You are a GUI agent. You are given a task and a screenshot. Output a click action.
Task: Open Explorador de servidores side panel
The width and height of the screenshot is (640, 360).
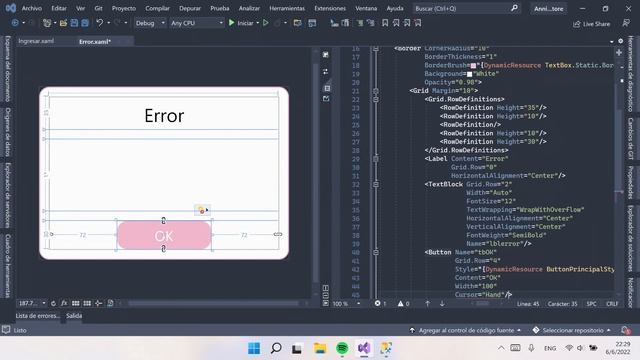(7, 195)
